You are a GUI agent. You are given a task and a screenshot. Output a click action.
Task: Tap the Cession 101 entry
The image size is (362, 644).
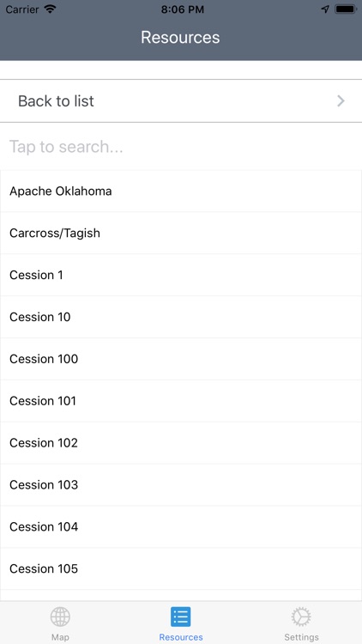(181, 401)
